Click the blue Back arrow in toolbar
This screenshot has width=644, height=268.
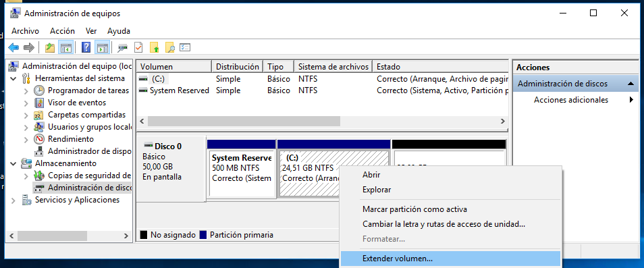pyautogui.click(x=14, y=48)
